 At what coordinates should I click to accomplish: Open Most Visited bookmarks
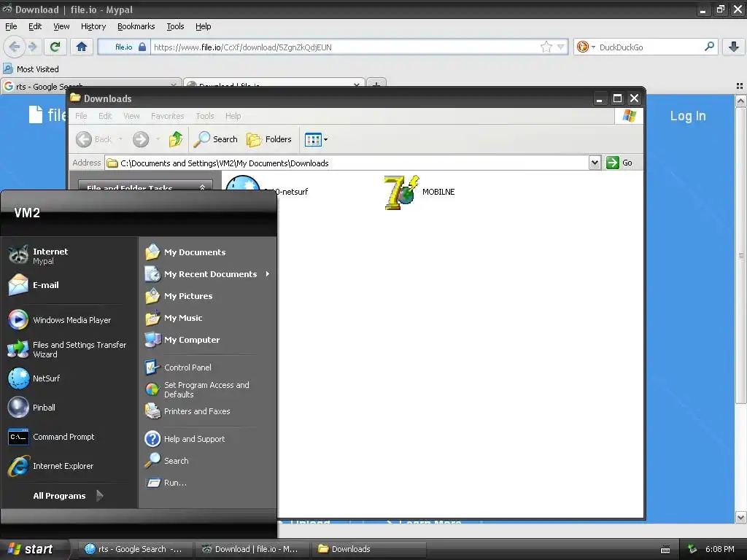[x=31, y=69]
